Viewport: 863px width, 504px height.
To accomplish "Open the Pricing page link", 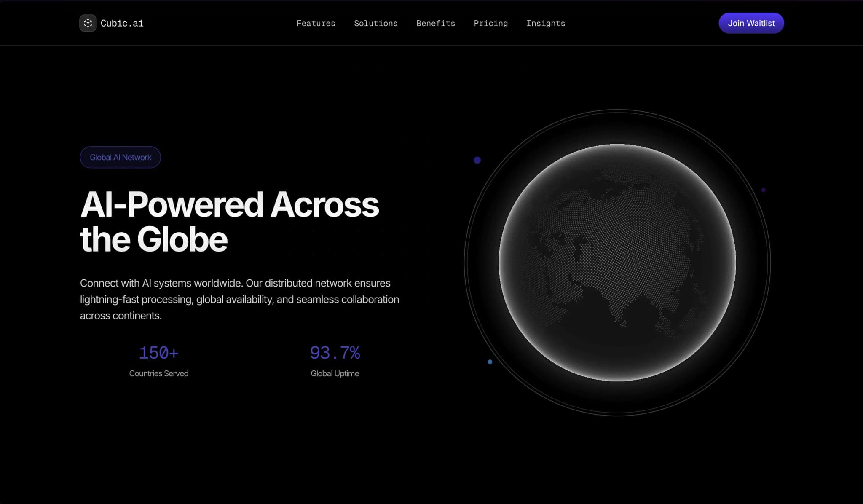I will point(490,24).
